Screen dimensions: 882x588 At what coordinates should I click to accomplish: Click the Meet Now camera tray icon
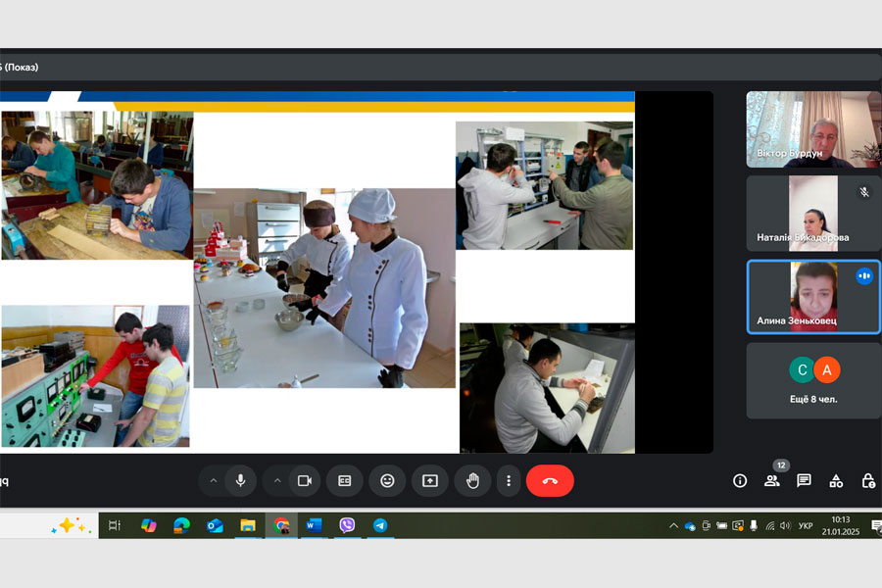pos(706,526)
